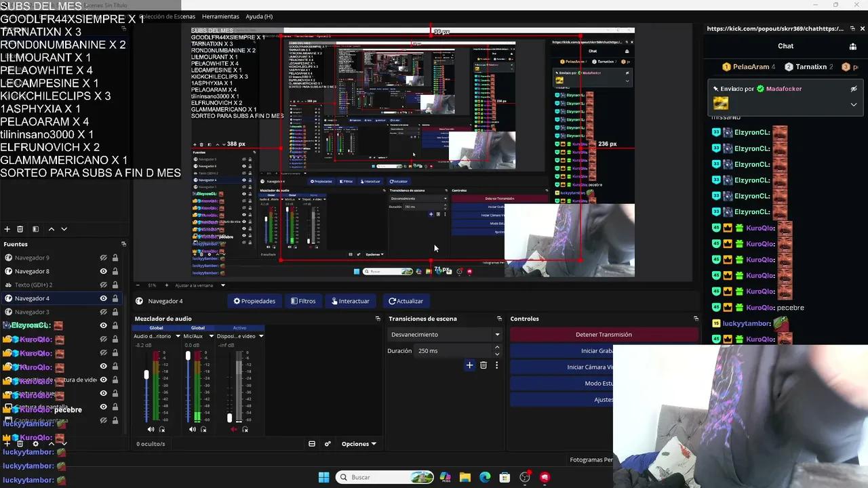This screenshot has height=488, width=868.
Task: Undock the Controles panel
Action: pyautogui.click(x=696, y=319)
